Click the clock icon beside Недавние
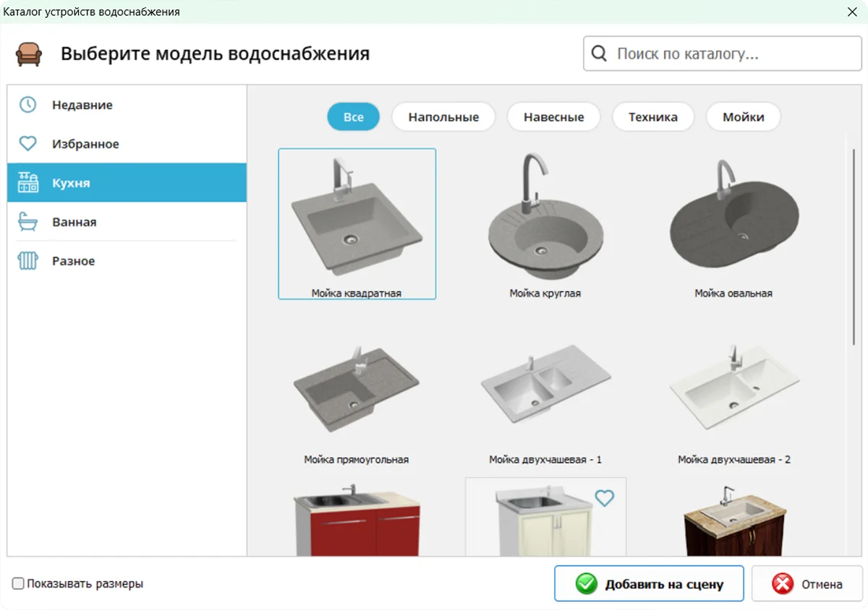Image resolution: width=868 pixels, height=610 pixels. tap(27, 105)
